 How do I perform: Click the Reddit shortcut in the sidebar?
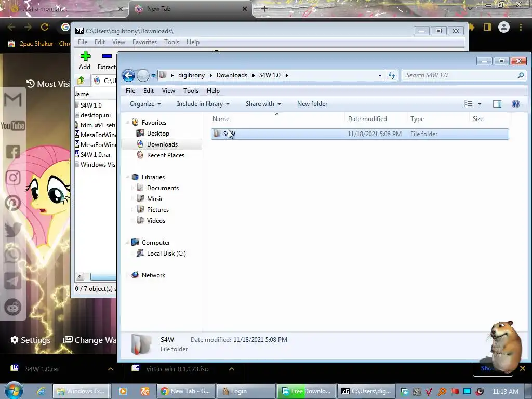click(x=13, y=307)
